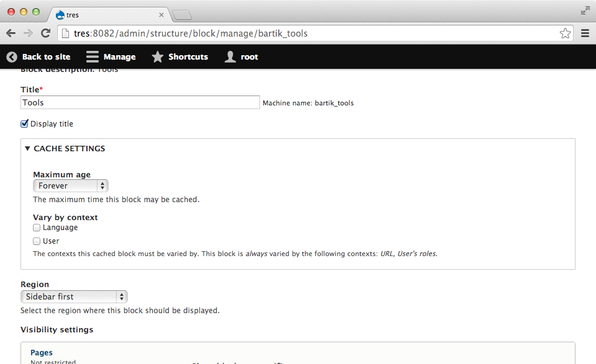This screenshot has height=364, width=596.
Task: Open the browser menu via hamburger icon
Action: click(584, 33)
